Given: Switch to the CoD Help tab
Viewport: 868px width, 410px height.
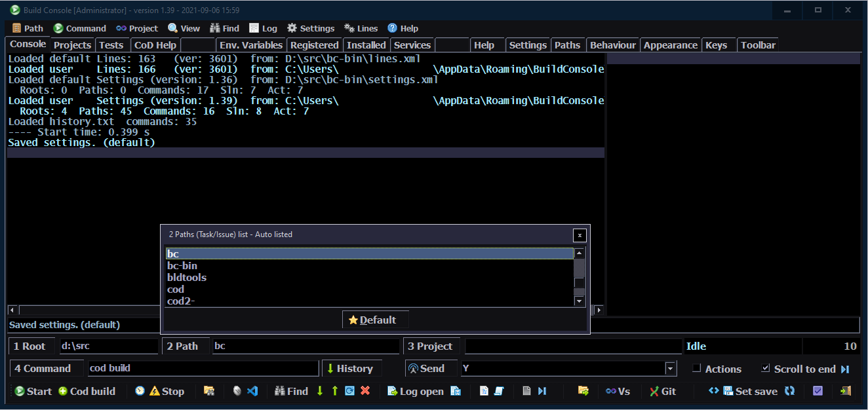Looking at the screenshot, I should pyautogui.click(x=155, y=45).
